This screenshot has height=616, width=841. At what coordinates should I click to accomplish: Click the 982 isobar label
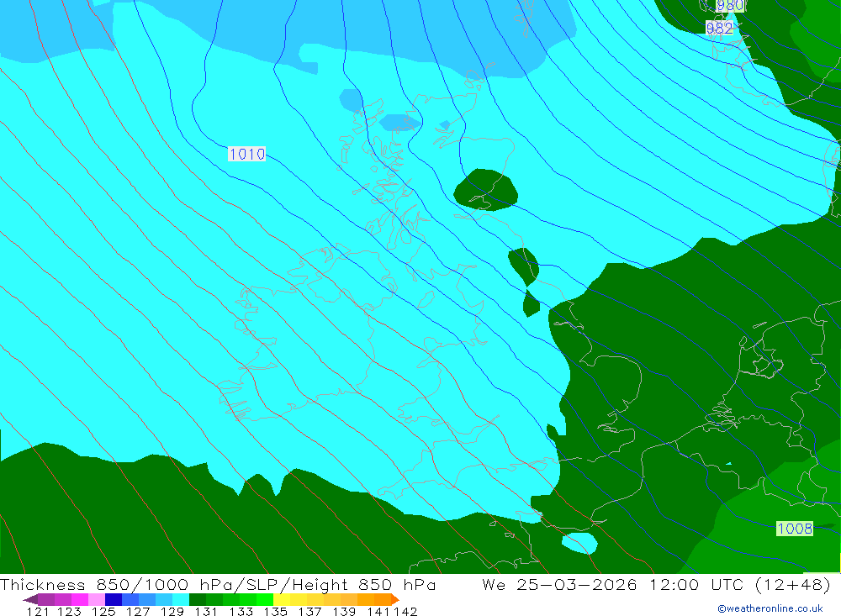point(719,28)
